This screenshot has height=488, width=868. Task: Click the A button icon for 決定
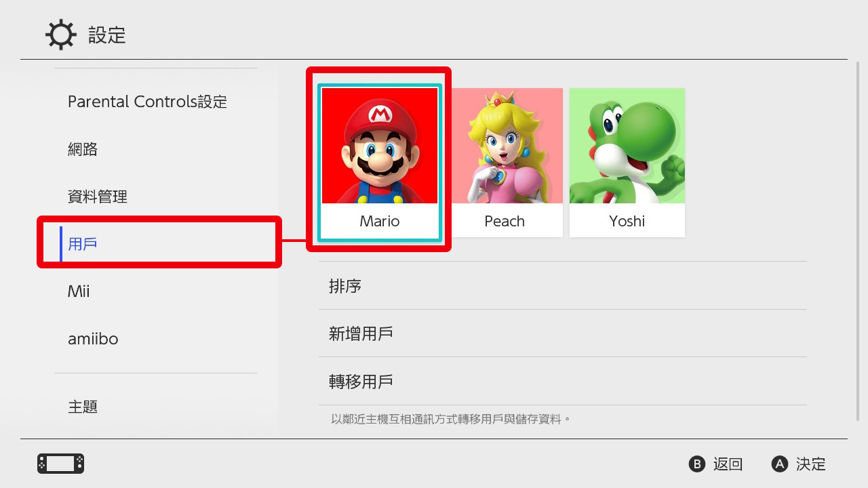point(780,464)
